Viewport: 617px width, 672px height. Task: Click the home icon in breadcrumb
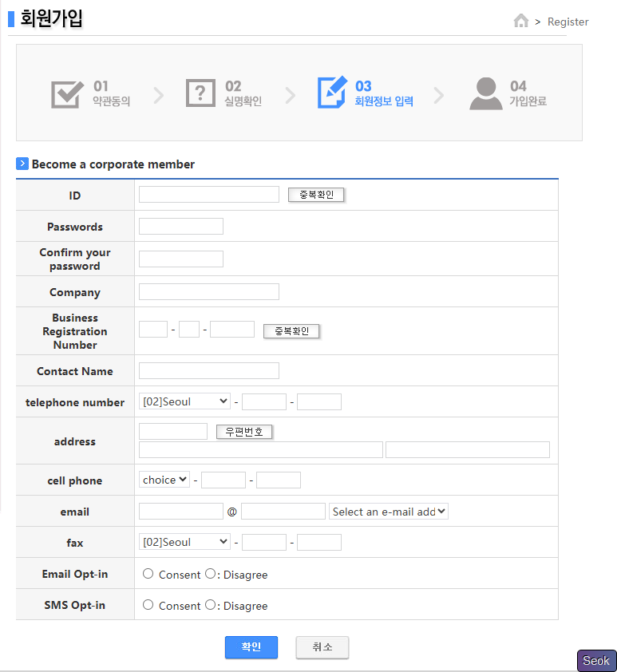(x=521, y=21)
